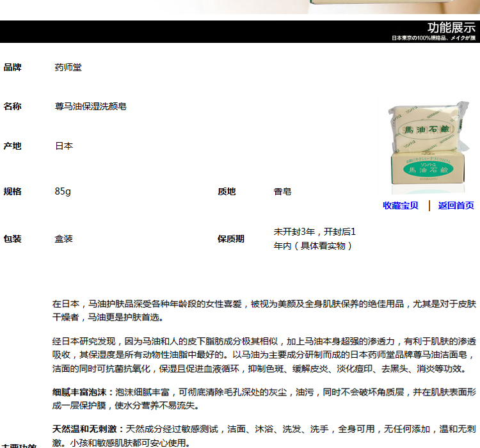Screen dimensions: 480x448
Task: Click the brand value 药师堂
Action: coord(68,67)
